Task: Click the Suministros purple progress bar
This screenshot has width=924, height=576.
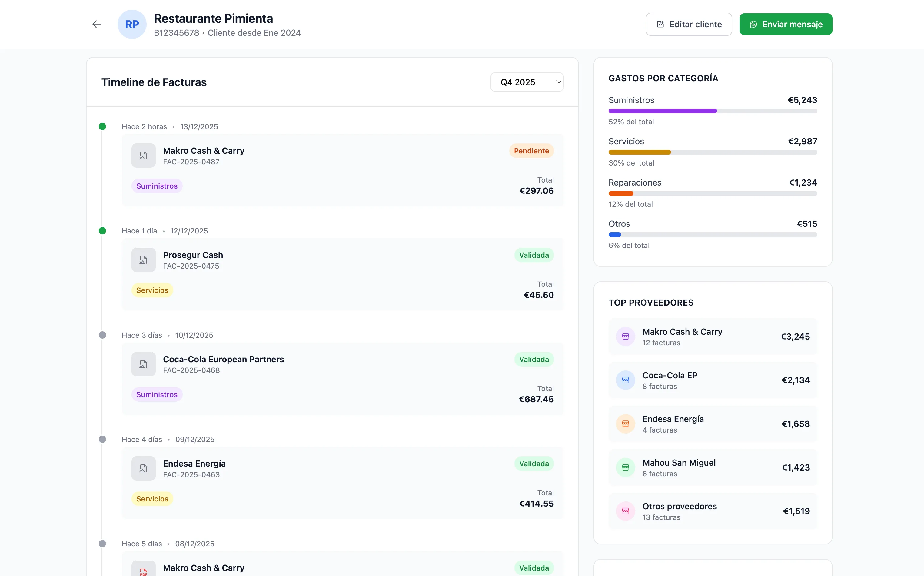Action: coord(663,111)
